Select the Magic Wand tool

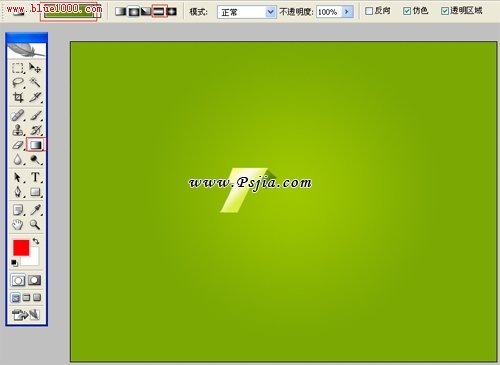point(35,82)
